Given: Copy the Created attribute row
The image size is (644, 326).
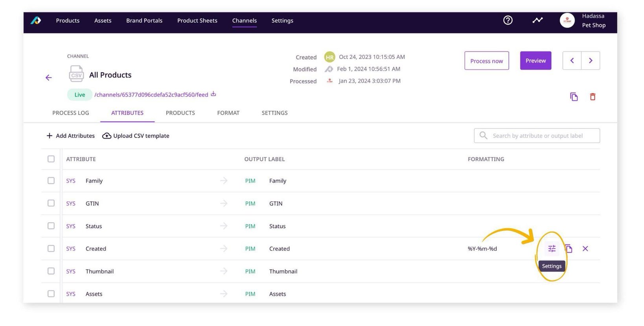Looking at the screenshot, I should [569, 249].
